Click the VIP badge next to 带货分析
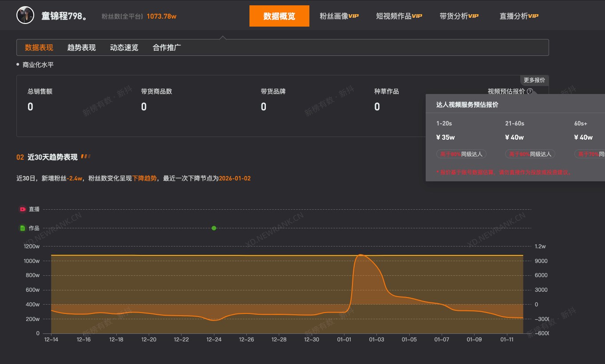Screen dimensions: 605x364 (x=474, y=15)
